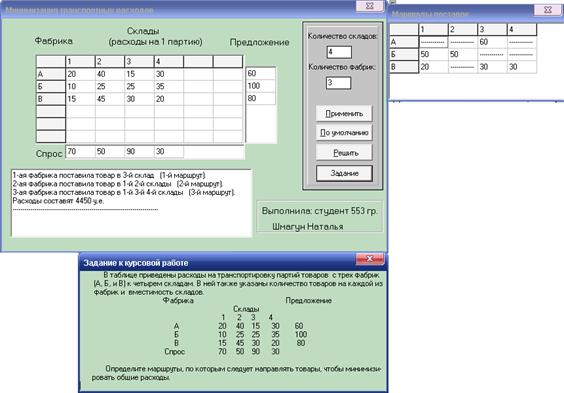This screenshot has height=393, width=564.
Task: Click the results text output box
Action: [x=131, y=203]
